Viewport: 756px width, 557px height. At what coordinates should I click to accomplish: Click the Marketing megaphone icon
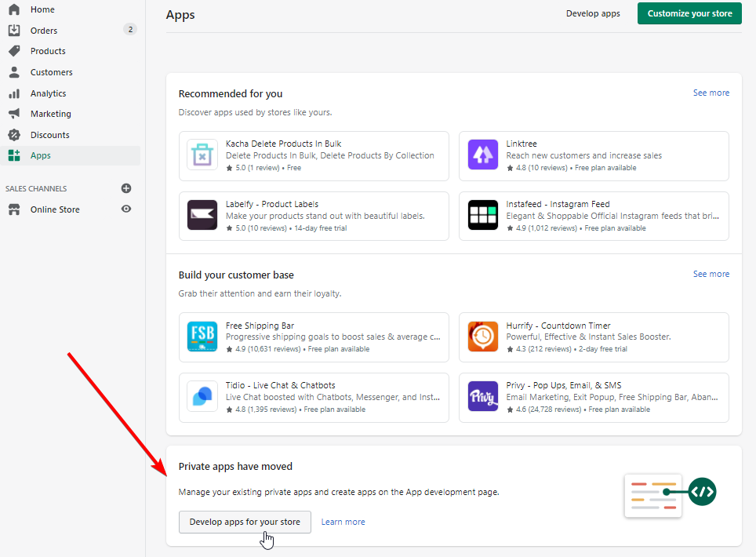point(14,114)
